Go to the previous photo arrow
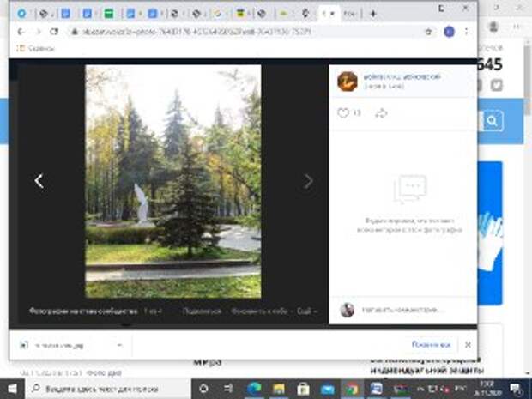This screenshot has width=532, height=399. [x=39, y=181]
